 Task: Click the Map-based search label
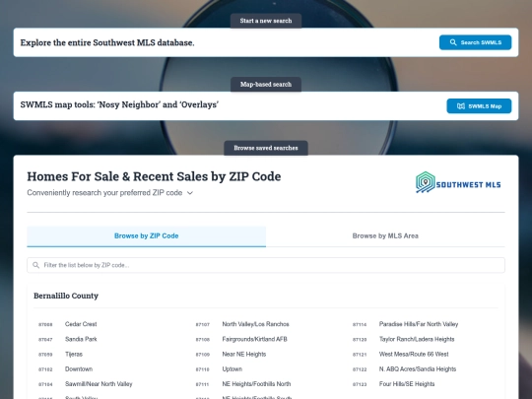pos(266,84)
